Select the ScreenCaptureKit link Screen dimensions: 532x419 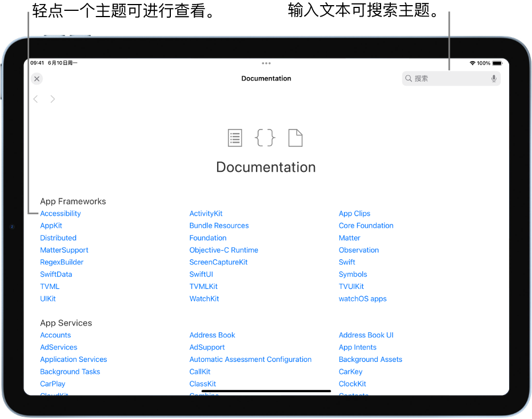[218, 263]
